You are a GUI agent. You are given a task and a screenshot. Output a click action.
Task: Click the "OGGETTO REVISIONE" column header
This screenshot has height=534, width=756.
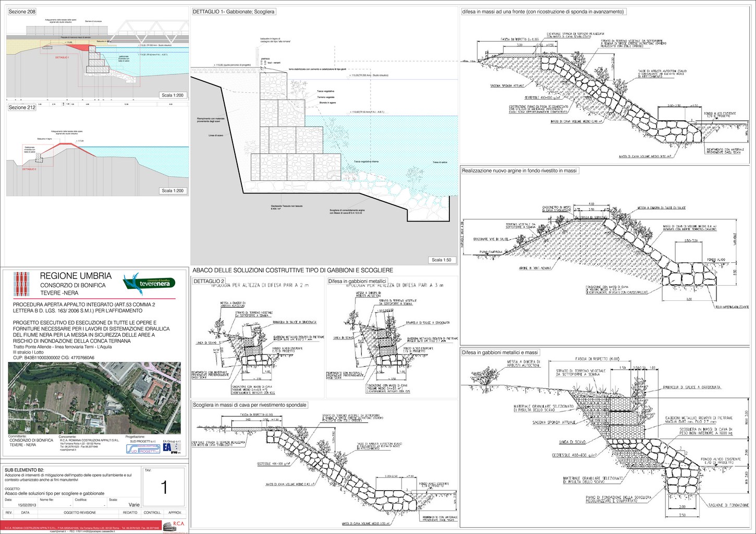(80, 513)
